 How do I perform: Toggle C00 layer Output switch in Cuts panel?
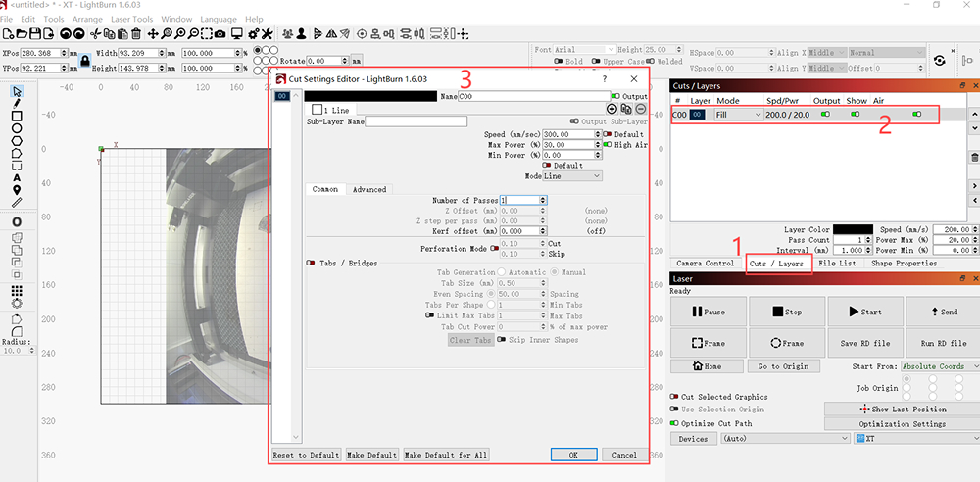click(825, 114)
